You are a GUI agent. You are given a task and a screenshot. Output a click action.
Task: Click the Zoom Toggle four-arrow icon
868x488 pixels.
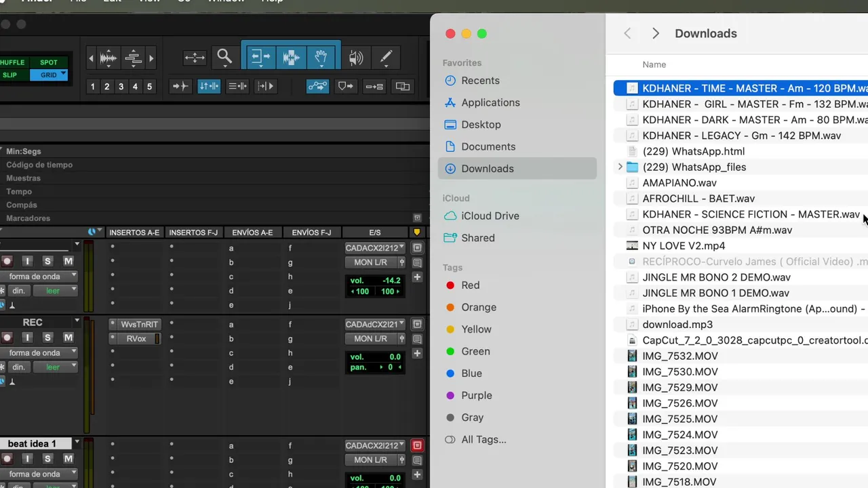pyautogui.click(x=195, y=58)
